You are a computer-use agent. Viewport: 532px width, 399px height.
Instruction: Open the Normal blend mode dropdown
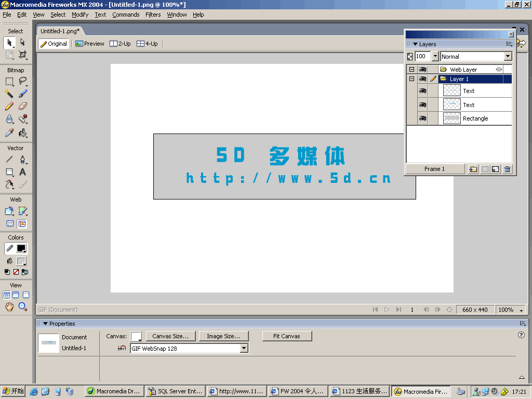(508, 56)
